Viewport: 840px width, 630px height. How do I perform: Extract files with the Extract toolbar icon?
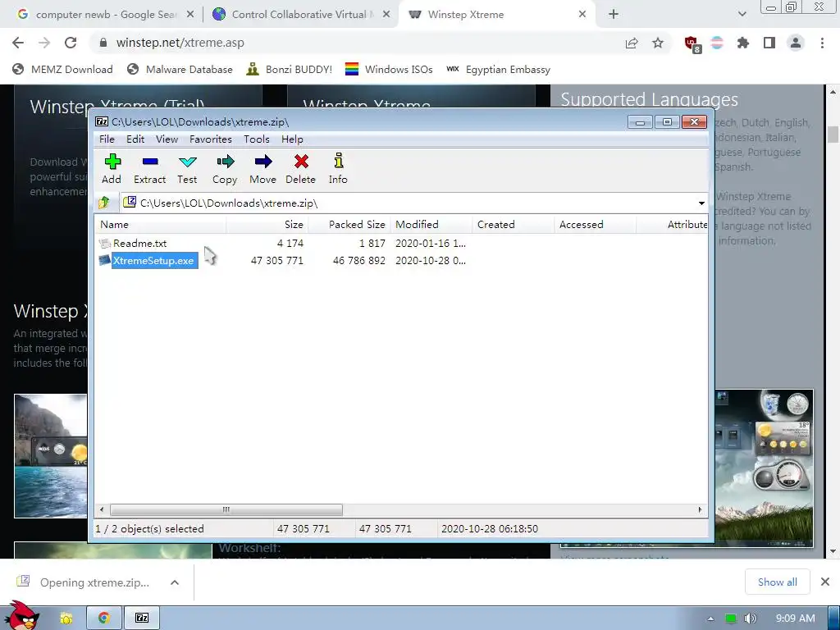coord(149,169)
